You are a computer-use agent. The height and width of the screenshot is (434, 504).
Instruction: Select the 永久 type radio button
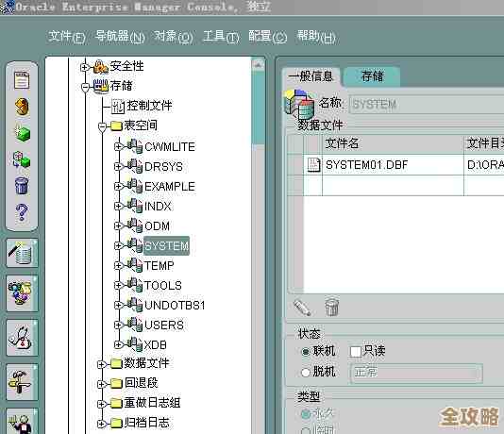[x=306, y=414]
